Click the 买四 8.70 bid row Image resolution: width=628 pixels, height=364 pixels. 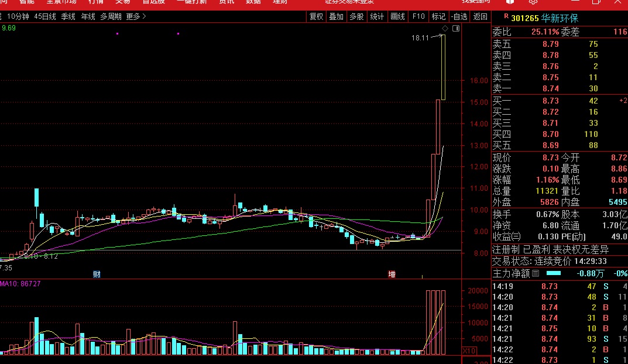[560, 135]
